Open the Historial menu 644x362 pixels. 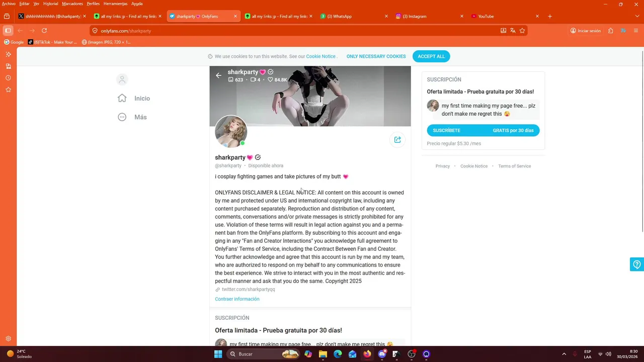tap(50, 4)
